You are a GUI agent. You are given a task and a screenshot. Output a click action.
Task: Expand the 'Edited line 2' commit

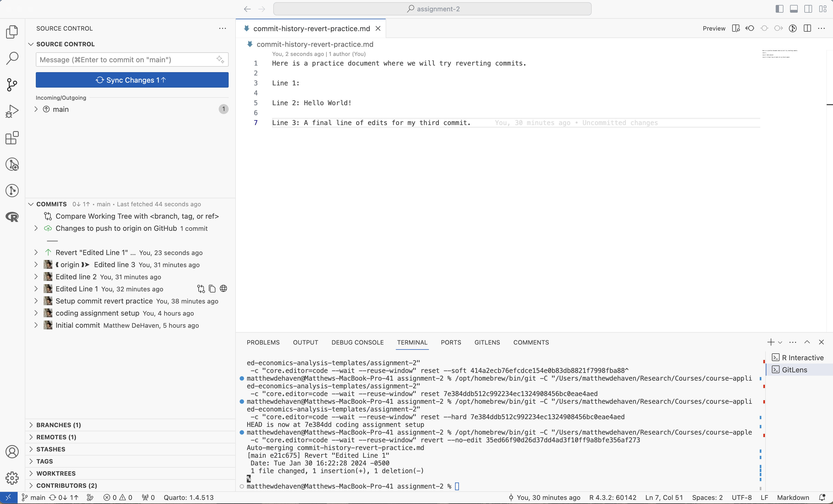coord(36,277)
